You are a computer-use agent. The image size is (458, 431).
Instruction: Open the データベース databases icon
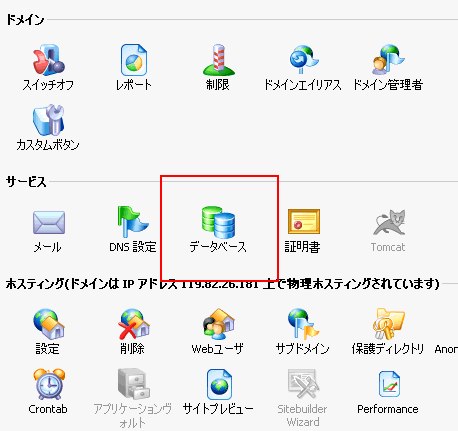(x=218, y=222)
